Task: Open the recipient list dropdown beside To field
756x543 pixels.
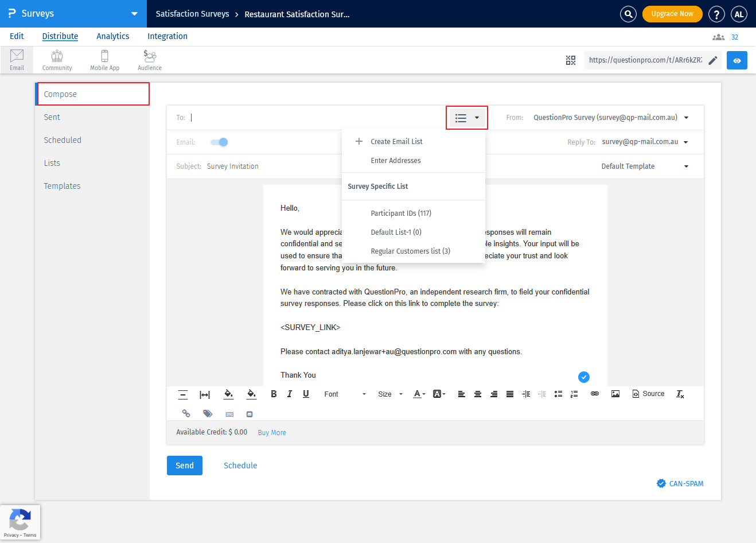Action: (466, 117)
